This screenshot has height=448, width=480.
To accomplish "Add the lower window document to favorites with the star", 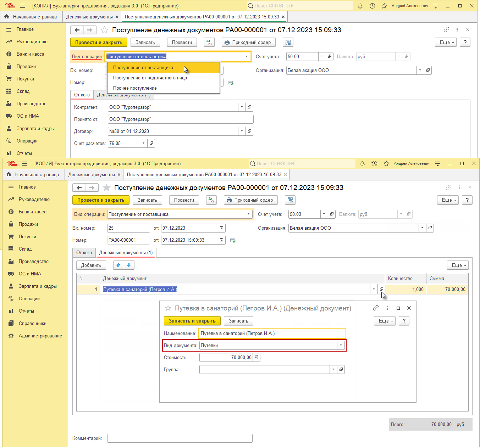I will [x=106, y=187].
